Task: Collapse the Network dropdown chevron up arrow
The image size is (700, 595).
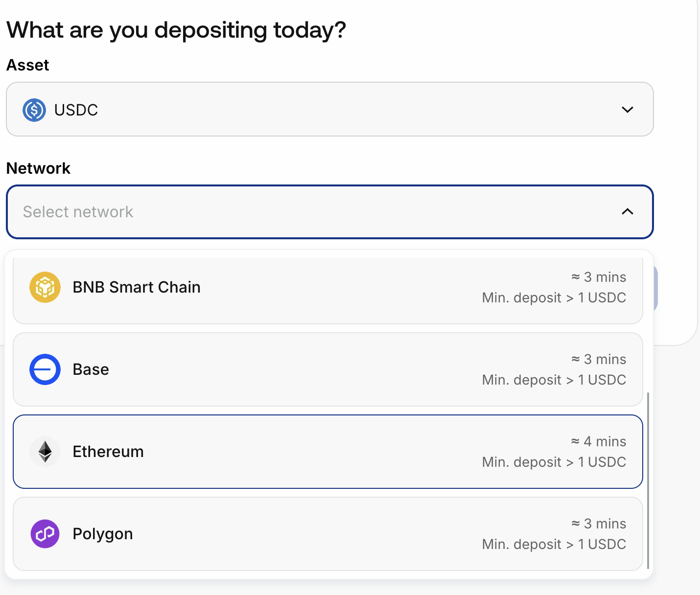Action: pyautogui.click(x=627, y=211)
